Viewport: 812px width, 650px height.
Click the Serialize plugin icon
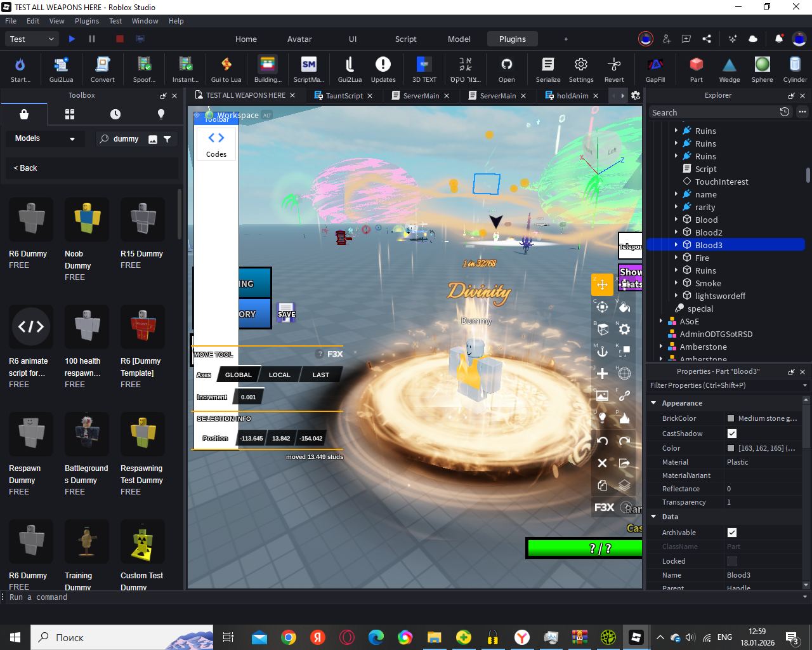click(x=548, y=69)
